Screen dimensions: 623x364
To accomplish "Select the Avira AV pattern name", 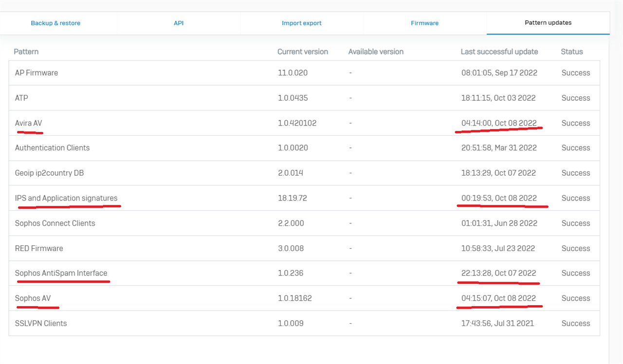I will tap(28, 123).
